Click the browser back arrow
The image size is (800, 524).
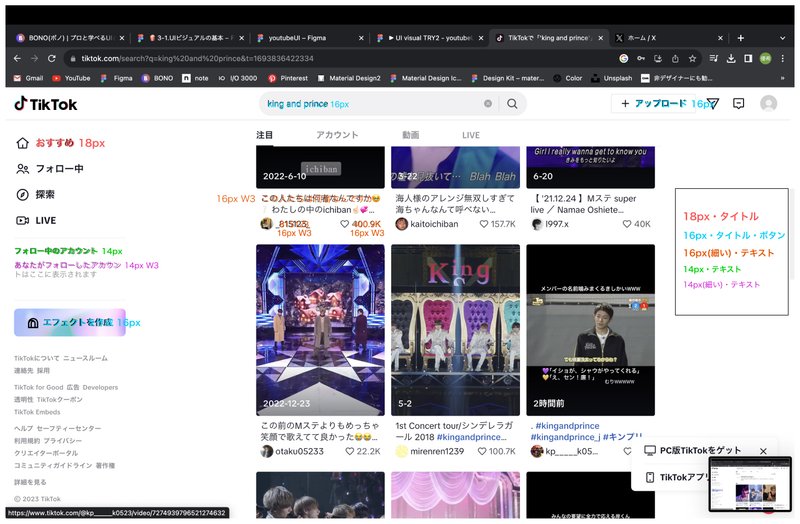coord(17,59)
